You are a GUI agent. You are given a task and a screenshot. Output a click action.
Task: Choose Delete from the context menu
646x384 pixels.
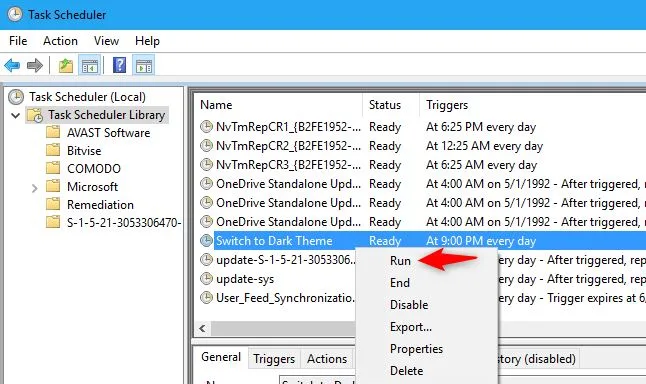pos(427,370)
